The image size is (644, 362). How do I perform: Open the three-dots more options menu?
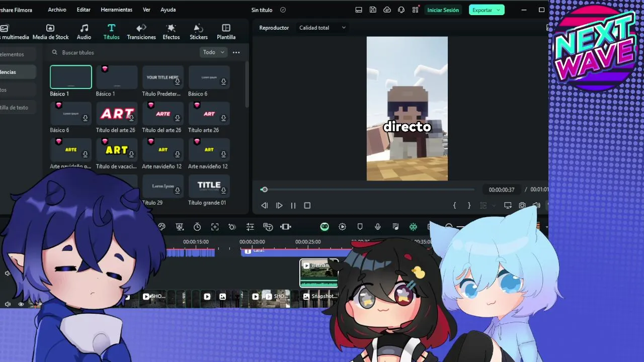(236, 52)
